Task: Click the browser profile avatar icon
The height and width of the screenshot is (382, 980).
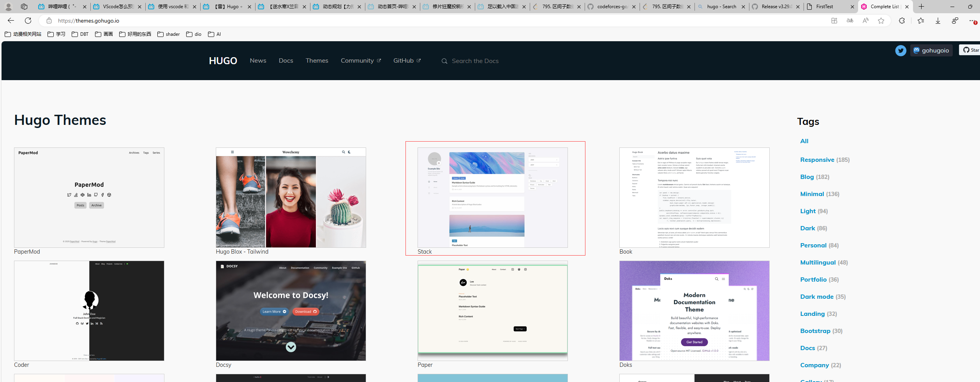Action: tap(8, 7)
